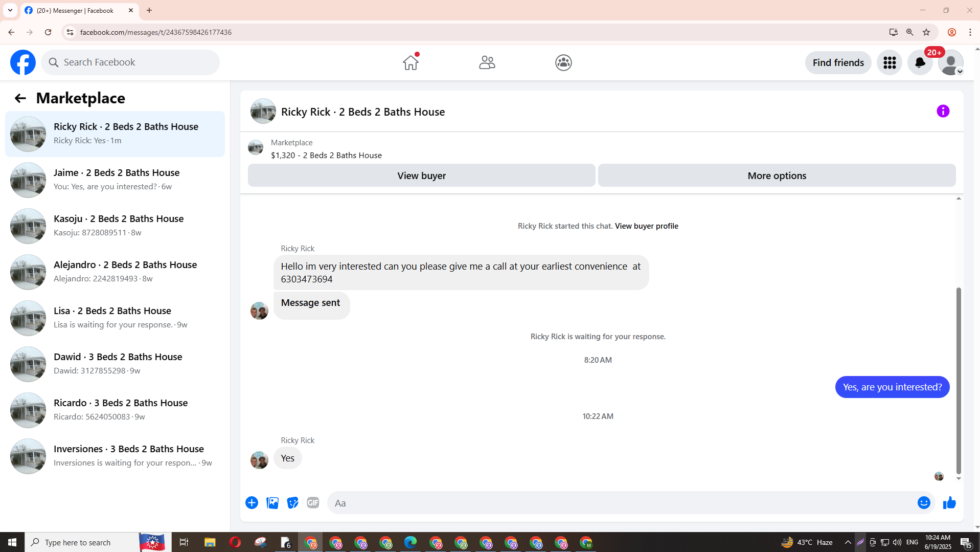This screenshot has width=980, height=552.
Task: Reload the Messenger page
Action: coord(48,32)
